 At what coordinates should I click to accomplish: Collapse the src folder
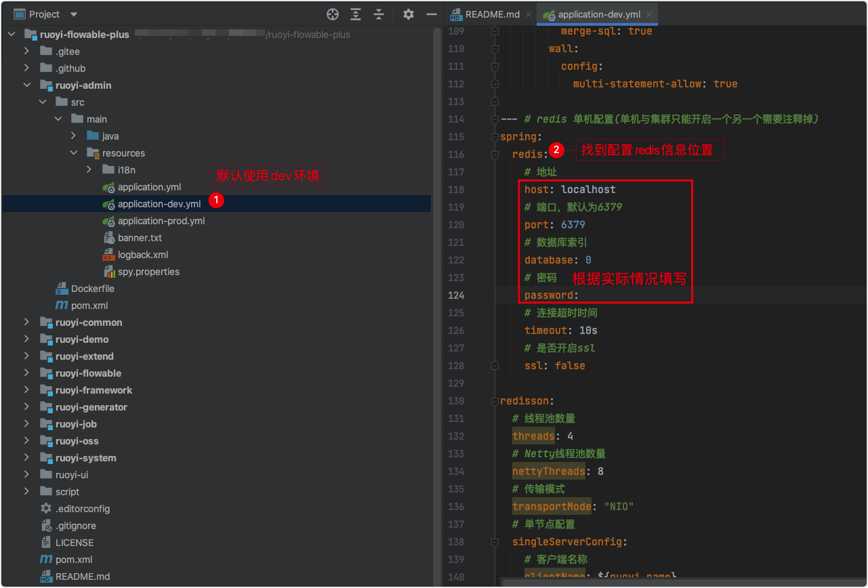coord(42,102)
